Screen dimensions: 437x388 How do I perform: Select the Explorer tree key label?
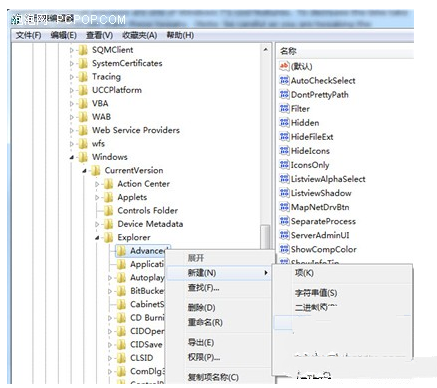(134, 237)
